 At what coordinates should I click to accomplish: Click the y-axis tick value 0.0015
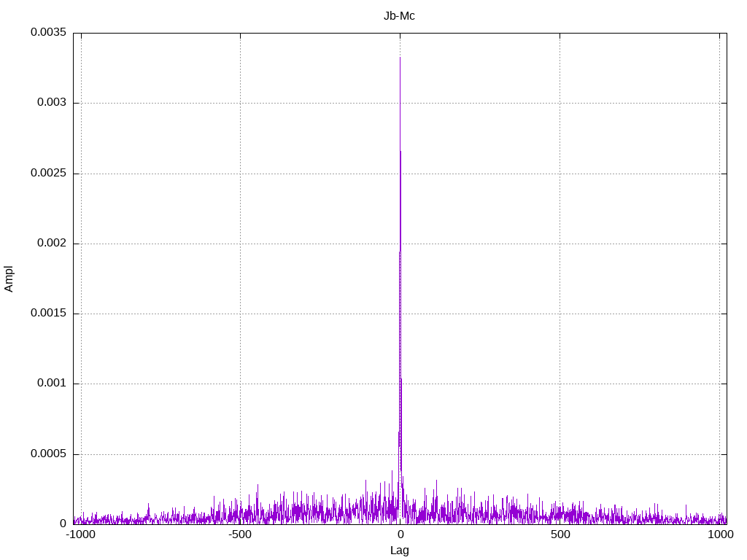(49, 313)
